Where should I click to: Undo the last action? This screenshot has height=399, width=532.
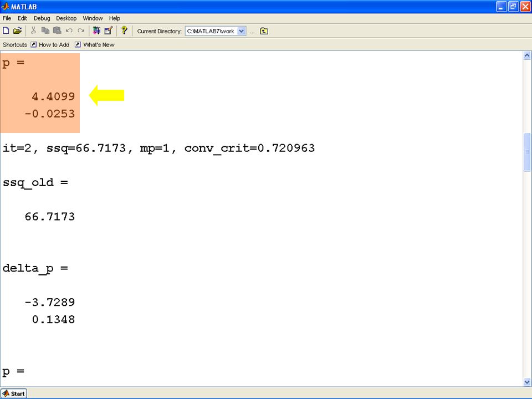tap(69, 30)
